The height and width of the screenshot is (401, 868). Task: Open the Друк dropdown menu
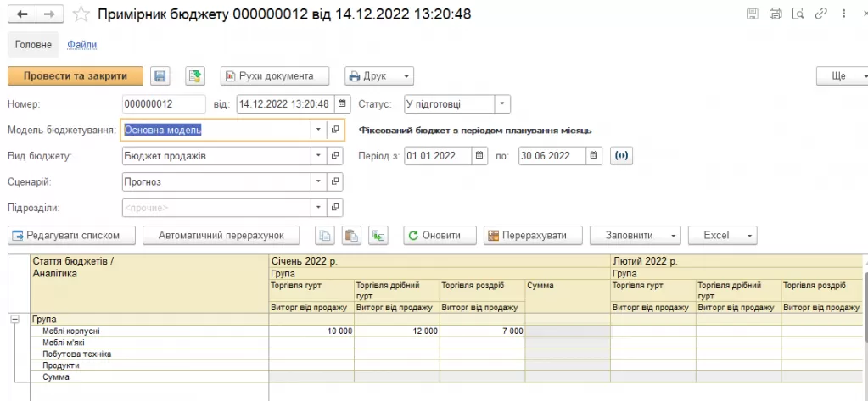379,76
